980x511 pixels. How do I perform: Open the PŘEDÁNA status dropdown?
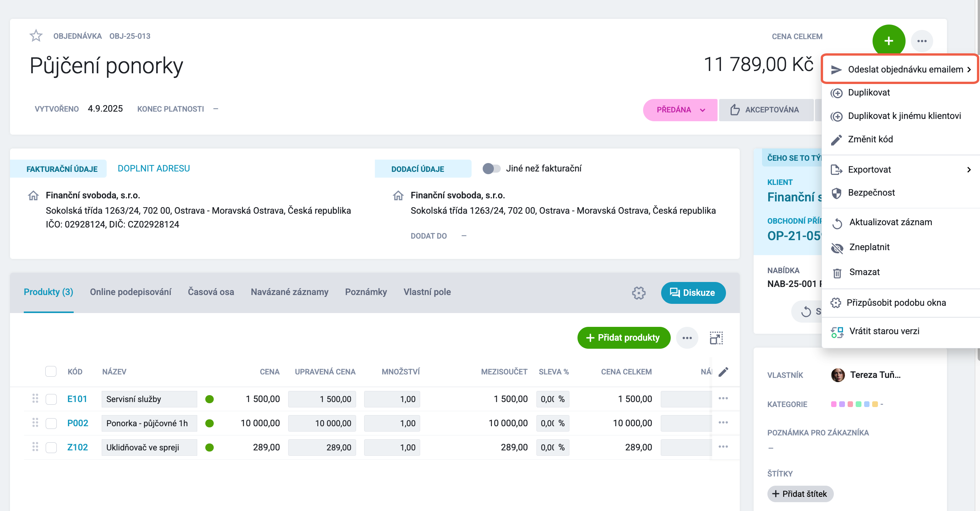click(680, 110)
